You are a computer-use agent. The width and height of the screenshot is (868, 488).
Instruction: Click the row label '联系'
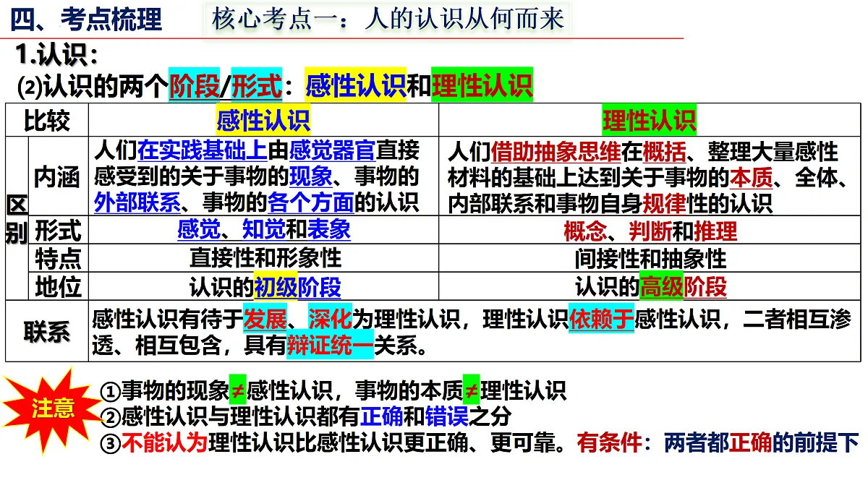pyautogui.click(x=47, y=332)
